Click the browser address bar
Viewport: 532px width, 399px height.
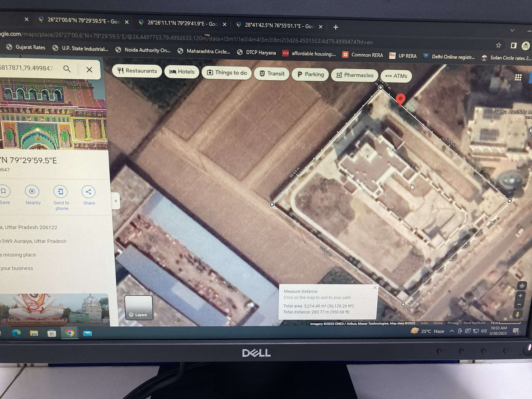(x=186, y=39)
